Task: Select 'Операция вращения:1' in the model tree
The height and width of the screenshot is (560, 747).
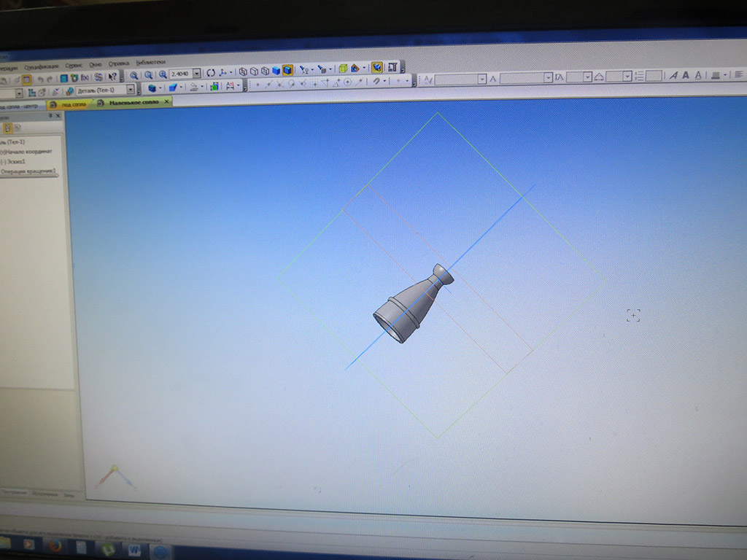Action: pos(28,171)
